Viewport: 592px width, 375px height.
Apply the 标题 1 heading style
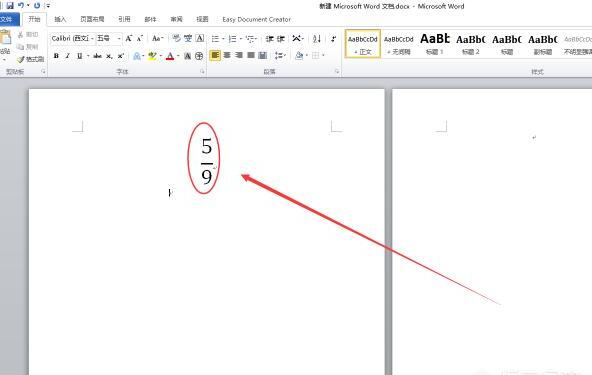click(435, 44)
